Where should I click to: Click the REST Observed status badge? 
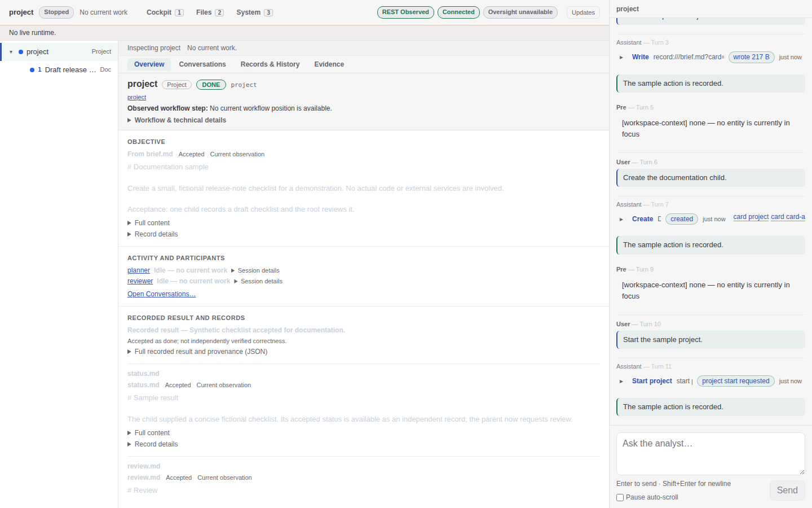405,12
